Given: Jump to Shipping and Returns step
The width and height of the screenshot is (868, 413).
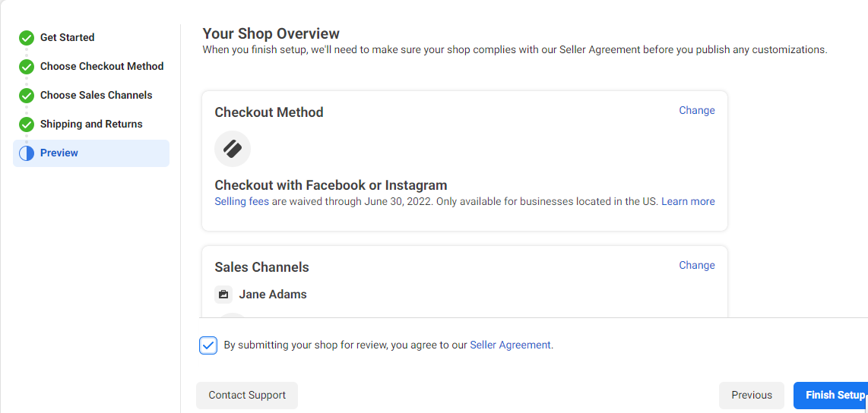Looking at the screenshot, I should coord(91,124).
